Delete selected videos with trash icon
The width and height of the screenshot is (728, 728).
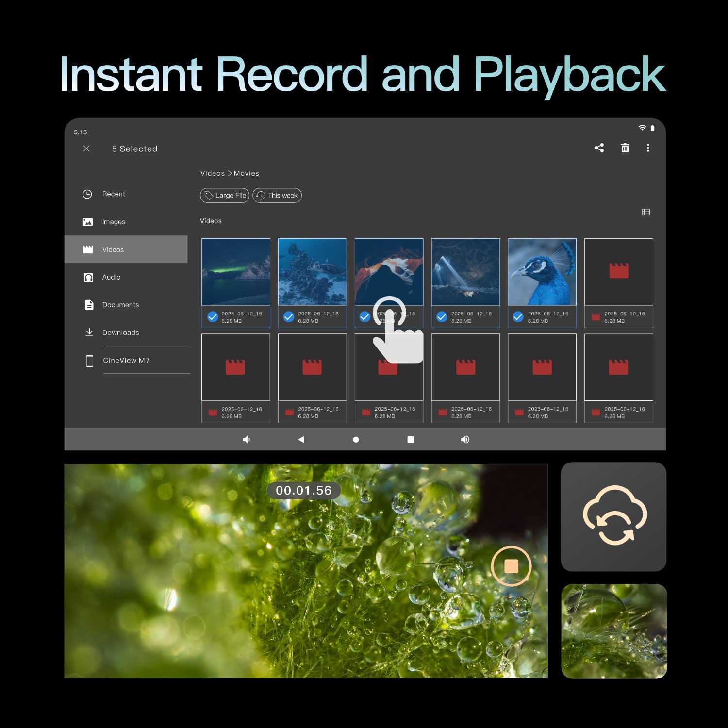tap(625, 148)
